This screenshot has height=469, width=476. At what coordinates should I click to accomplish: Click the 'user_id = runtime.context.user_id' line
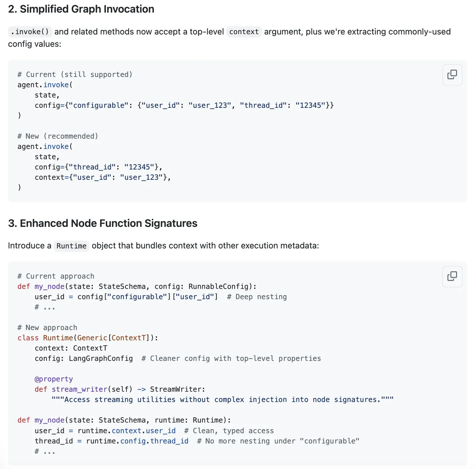(105, 431)
